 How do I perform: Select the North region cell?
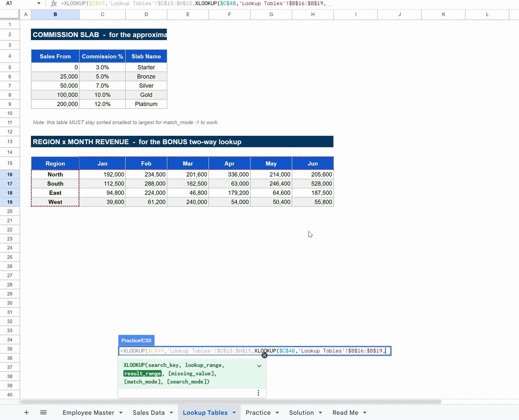(x=55, y=174)
